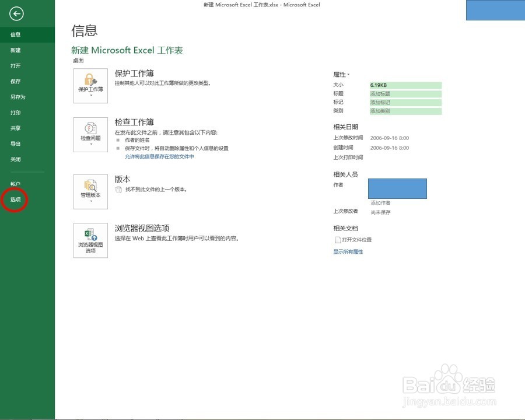Click 打开文件位置 to open the file folder
525x420 pixels.
tap(353, 240)
